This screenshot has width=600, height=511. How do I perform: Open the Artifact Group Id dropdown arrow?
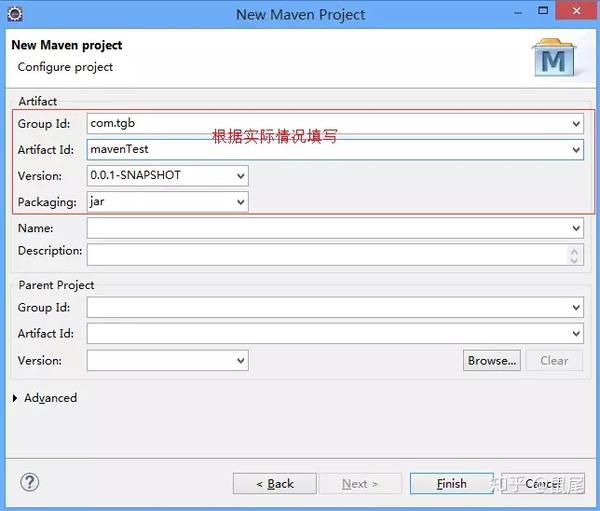click(x=576, y=124)
